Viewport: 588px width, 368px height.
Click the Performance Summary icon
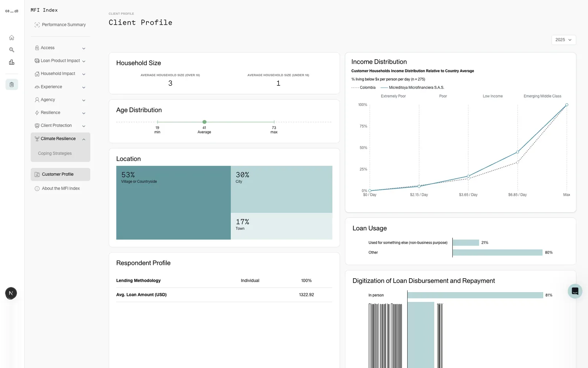click(x=37, y=25)
